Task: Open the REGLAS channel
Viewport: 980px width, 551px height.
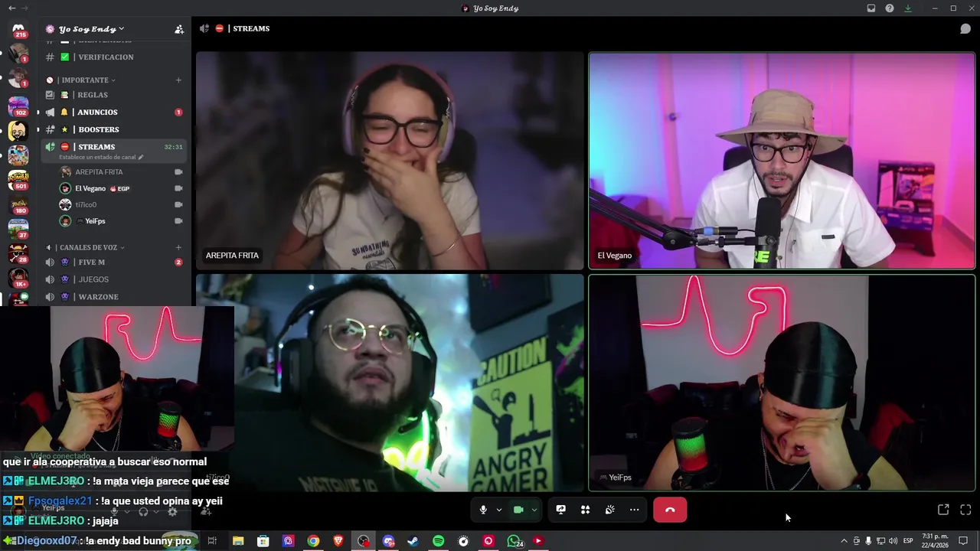Action: 113,95
